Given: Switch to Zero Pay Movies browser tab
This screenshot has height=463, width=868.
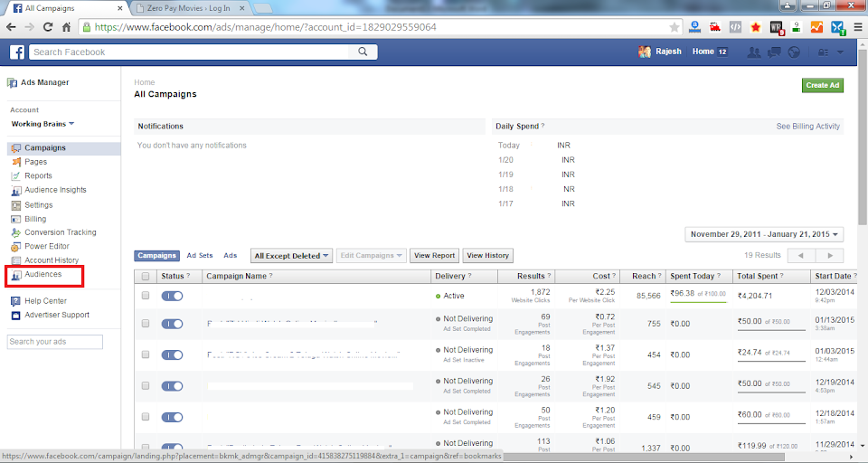Looking at the screenshot, I should coord(190,8).
